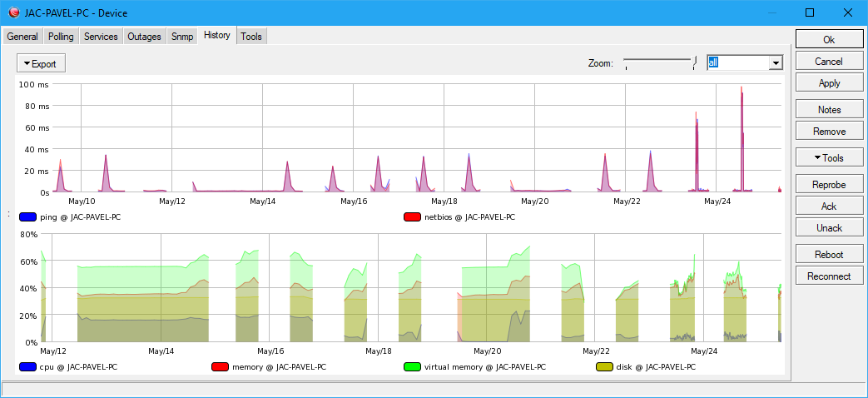Expand the Tools dropdown button on right
868x398 pixels.
[829, 158]
